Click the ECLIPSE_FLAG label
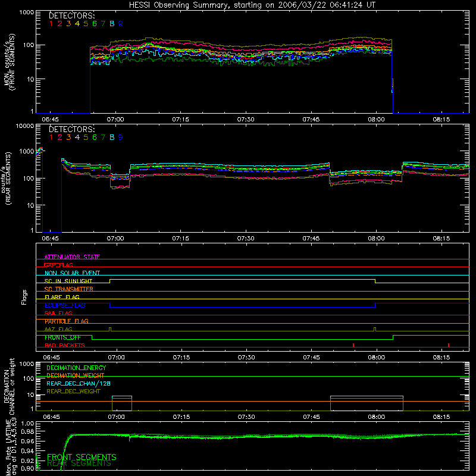The height and width of the screenshot is (476, 476). 65,305
